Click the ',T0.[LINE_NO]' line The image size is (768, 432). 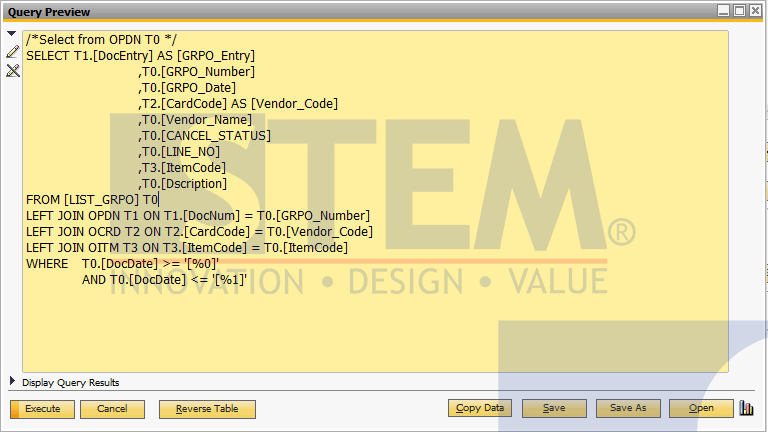pos(179,152)
